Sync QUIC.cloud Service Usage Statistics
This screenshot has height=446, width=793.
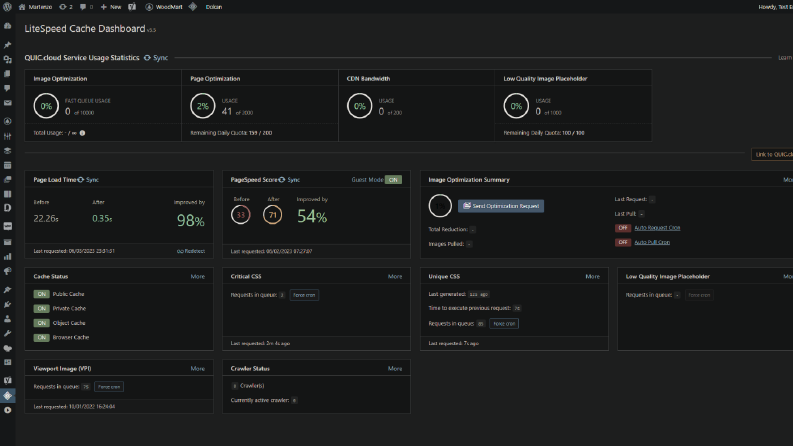click(156, 58)
